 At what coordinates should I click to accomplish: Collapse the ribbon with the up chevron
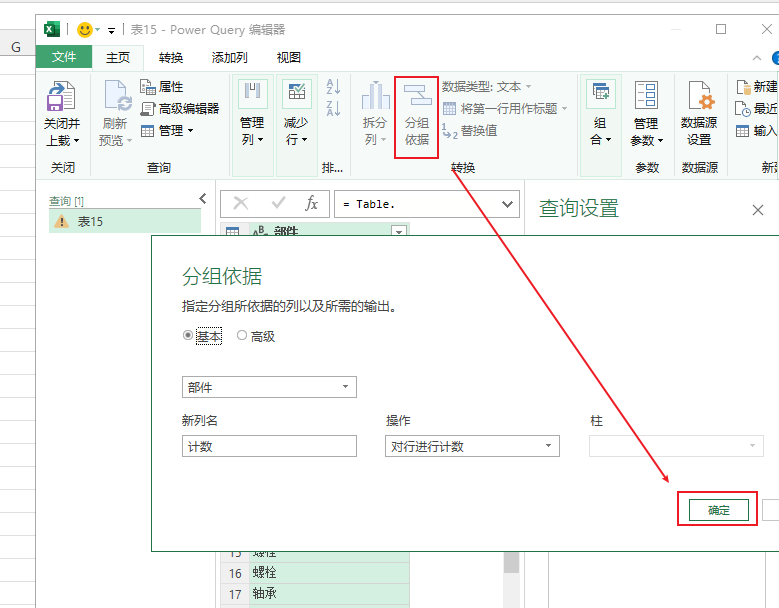(x=757, y=58)
